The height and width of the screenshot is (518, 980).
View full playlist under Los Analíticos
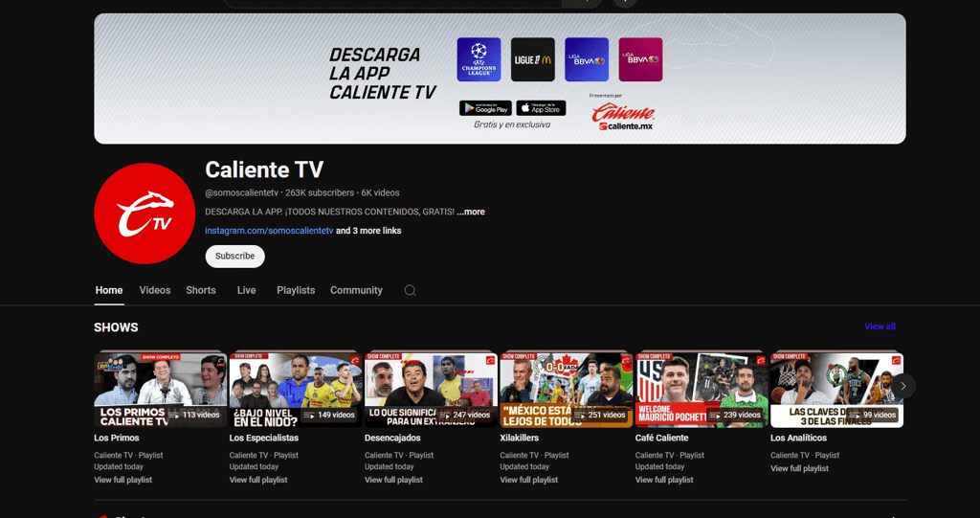coord(799,468)
